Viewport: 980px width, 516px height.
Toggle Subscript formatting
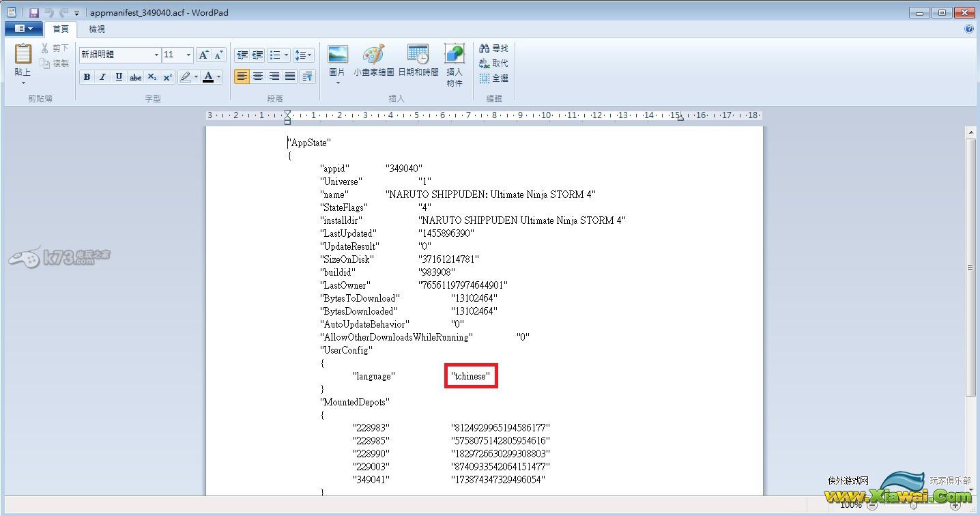pos(152,77)
